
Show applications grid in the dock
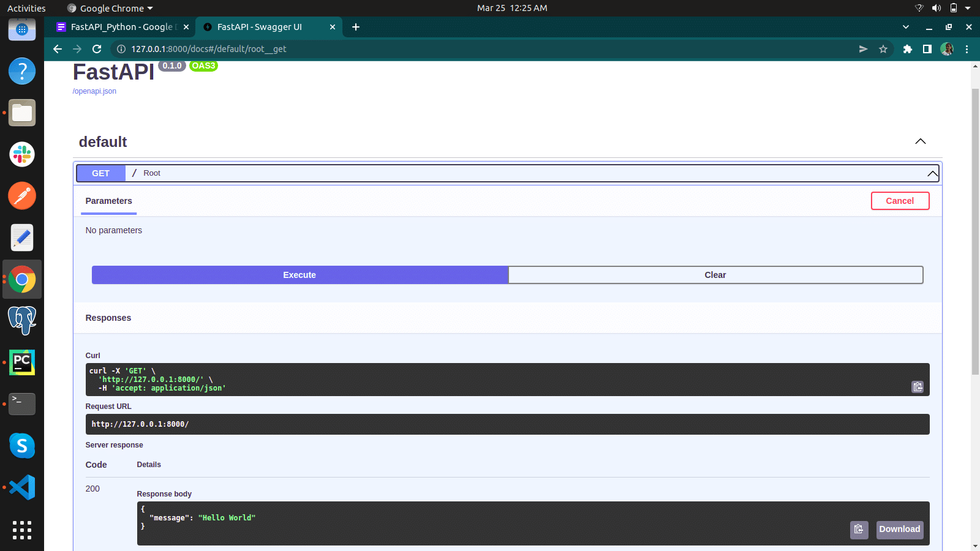pos(22,530)
